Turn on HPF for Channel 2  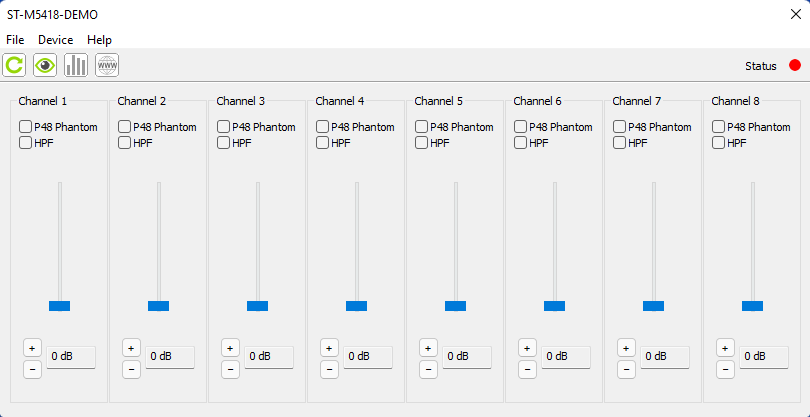125,143
